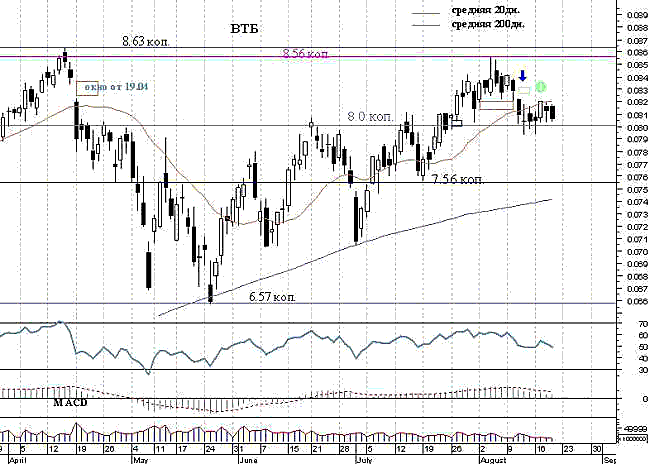Click date label 23 on time axis
650x464 pixels.
[569, 449]
